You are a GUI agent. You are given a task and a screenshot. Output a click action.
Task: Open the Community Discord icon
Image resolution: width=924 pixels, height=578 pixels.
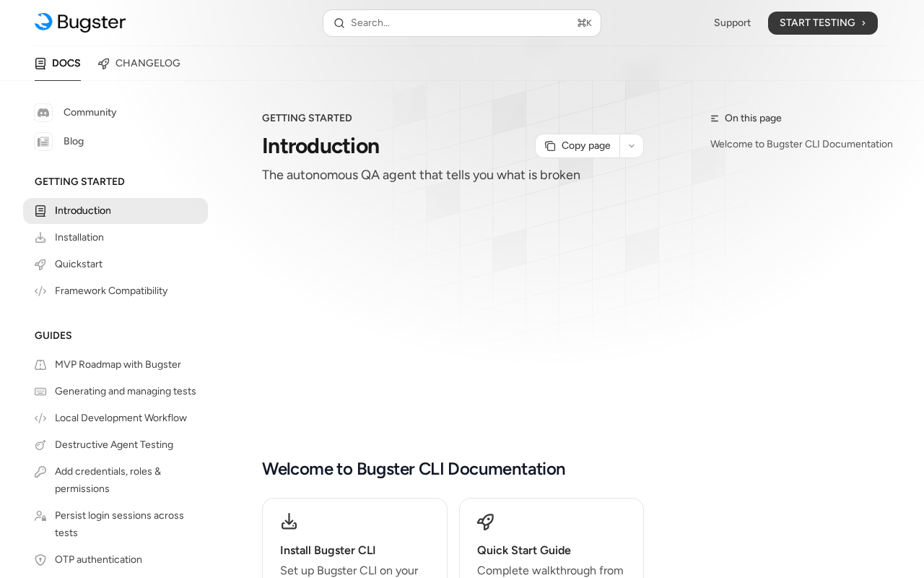[x=43, y=113]
